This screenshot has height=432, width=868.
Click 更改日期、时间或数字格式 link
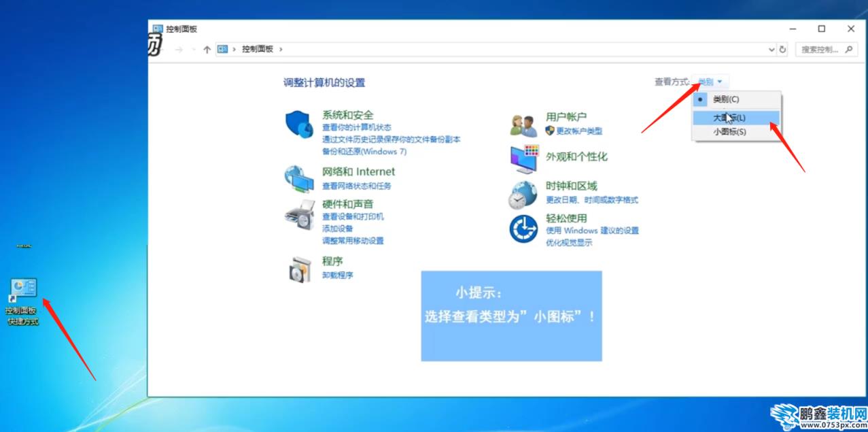(x=592, y=200)
